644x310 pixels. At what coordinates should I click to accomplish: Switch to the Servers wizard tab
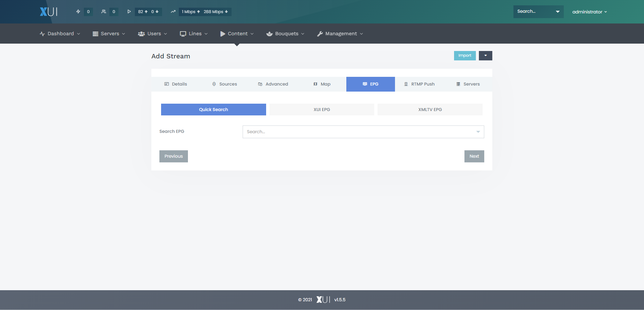click(468, 84)
